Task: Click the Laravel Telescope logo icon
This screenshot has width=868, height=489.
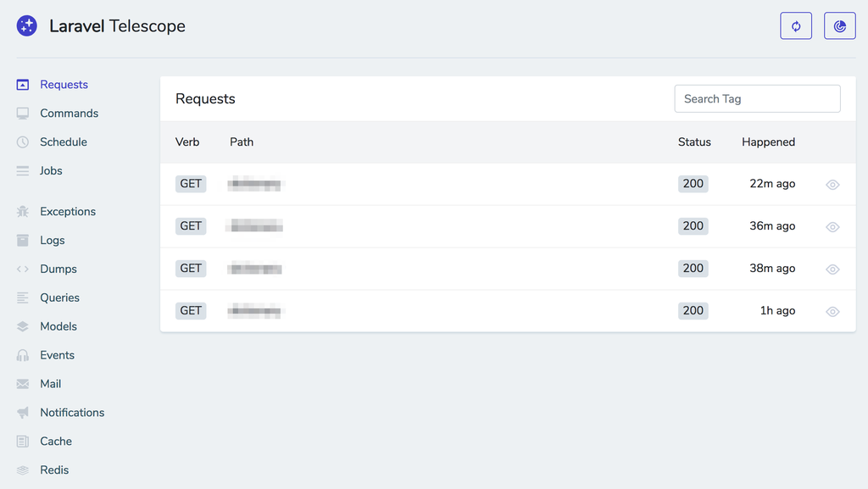Action: 26,26
